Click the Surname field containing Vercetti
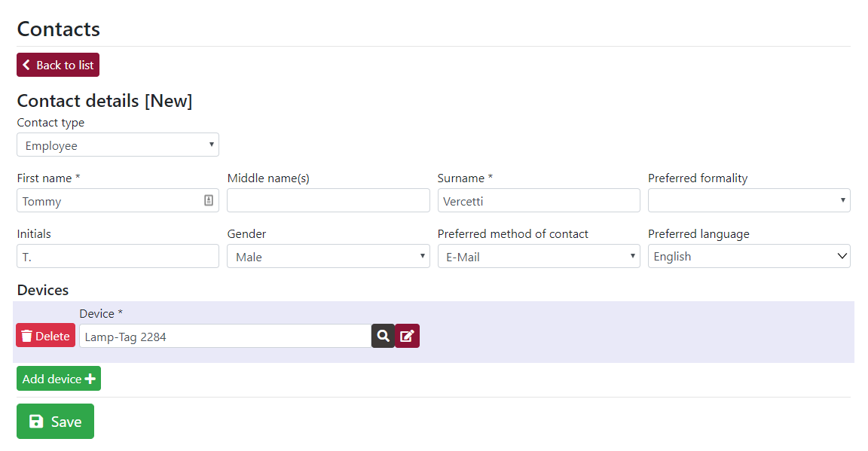Image resolution: width=868 pixels, height=451 pixels. click(x=539, y=200)
